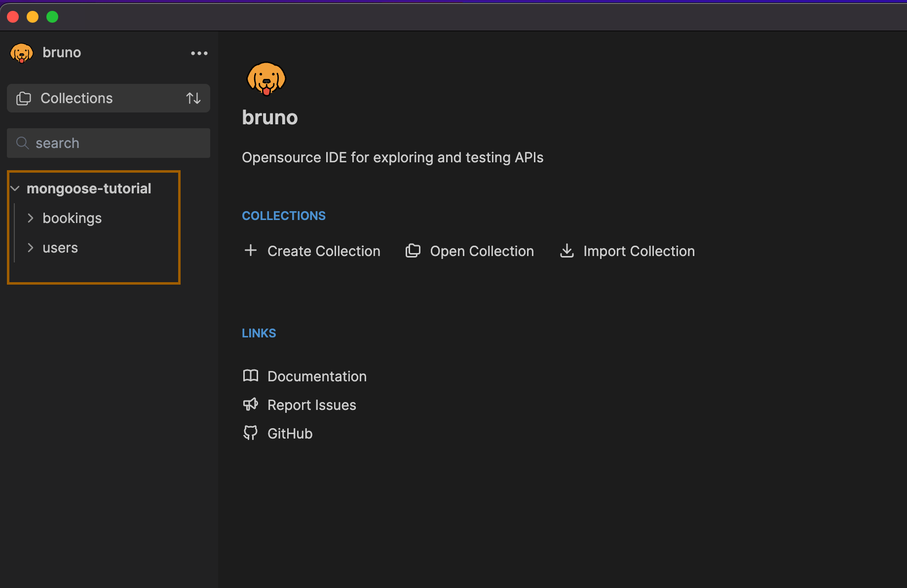
Task: Focus the collections search field
Action: point(109,143)
